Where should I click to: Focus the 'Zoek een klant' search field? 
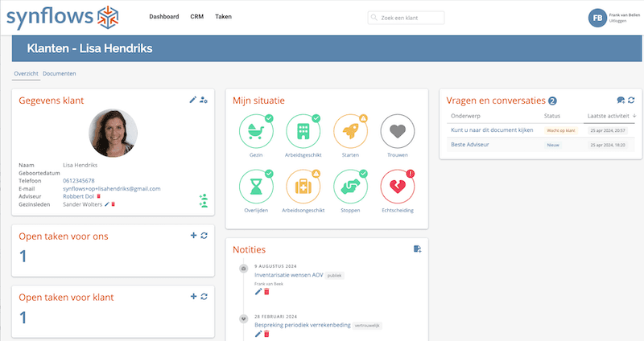point(406,18)
